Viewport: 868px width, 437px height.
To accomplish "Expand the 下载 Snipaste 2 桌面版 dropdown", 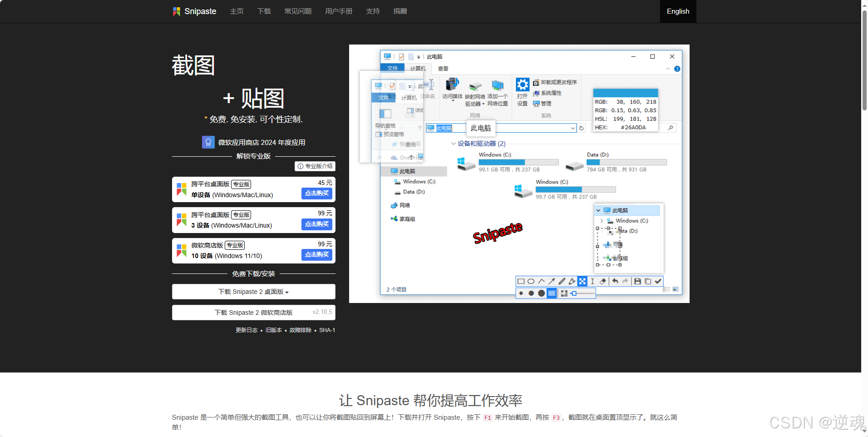I will (254, 292).
